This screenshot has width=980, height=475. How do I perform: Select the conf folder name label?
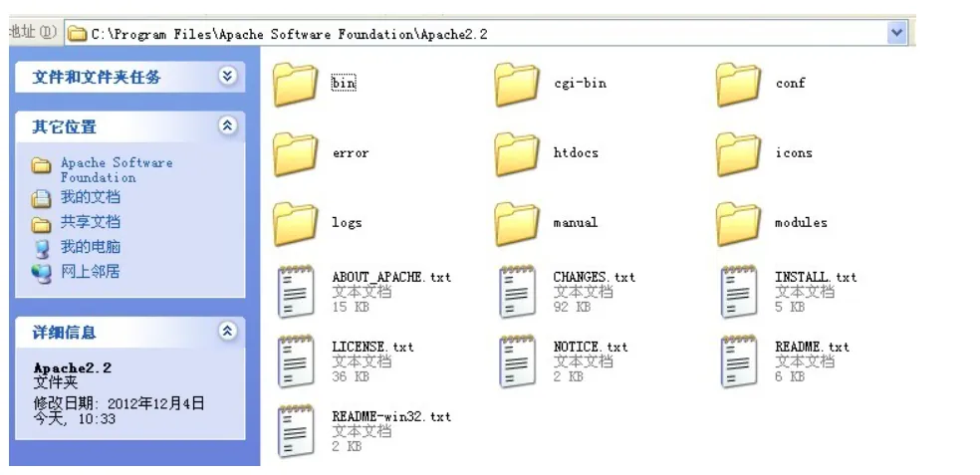click(x=790, y=83)
